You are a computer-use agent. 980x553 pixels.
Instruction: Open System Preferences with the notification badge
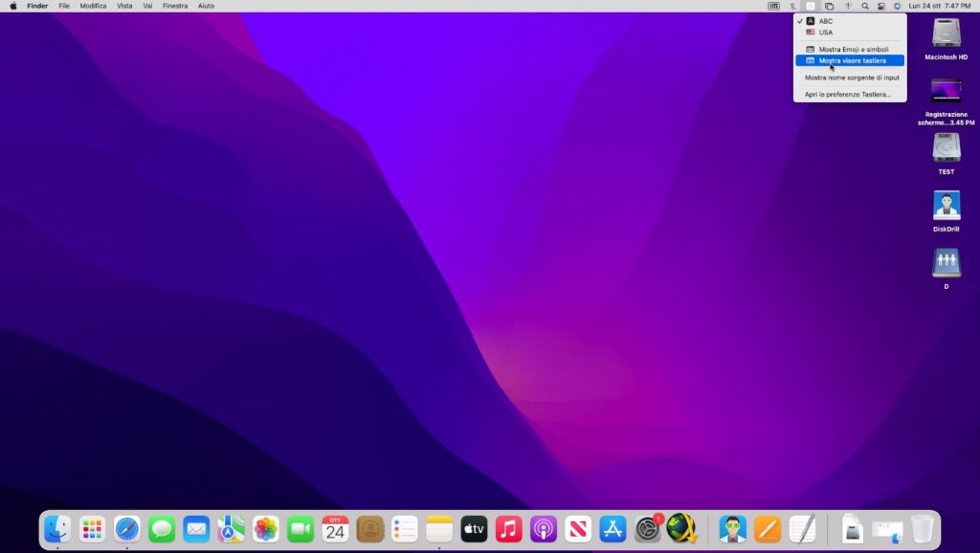tap(648, 528)
